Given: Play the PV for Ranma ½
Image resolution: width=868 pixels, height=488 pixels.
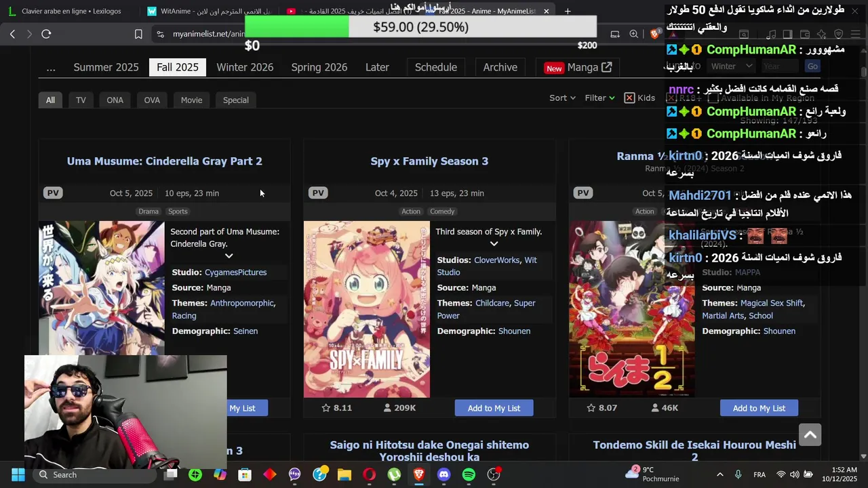Looking at the screenshot, I should point(583,193).
